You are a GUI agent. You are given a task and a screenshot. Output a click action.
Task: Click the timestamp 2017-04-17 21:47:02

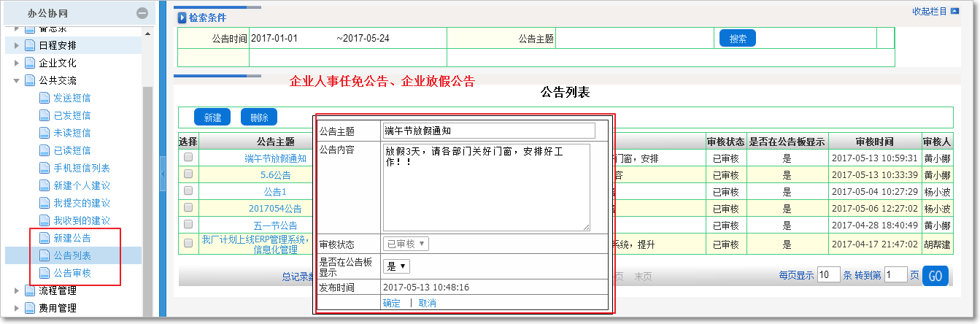click(874, 244)
